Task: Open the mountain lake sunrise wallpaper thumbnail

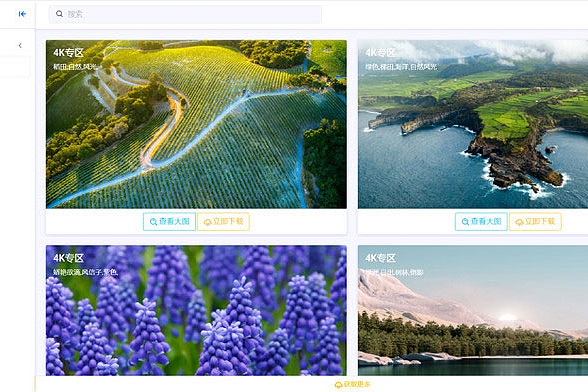Action: (473, 310)
